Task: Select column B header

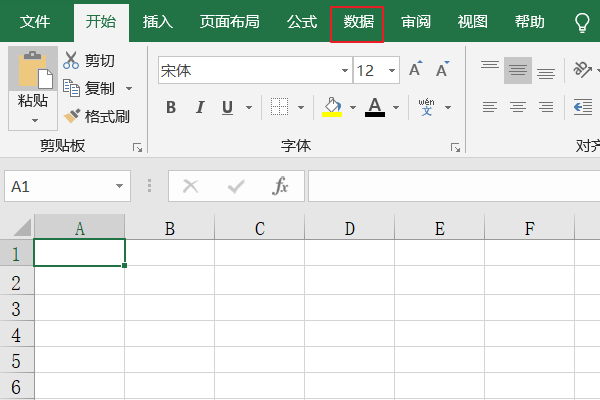Action: coord(170,229)
